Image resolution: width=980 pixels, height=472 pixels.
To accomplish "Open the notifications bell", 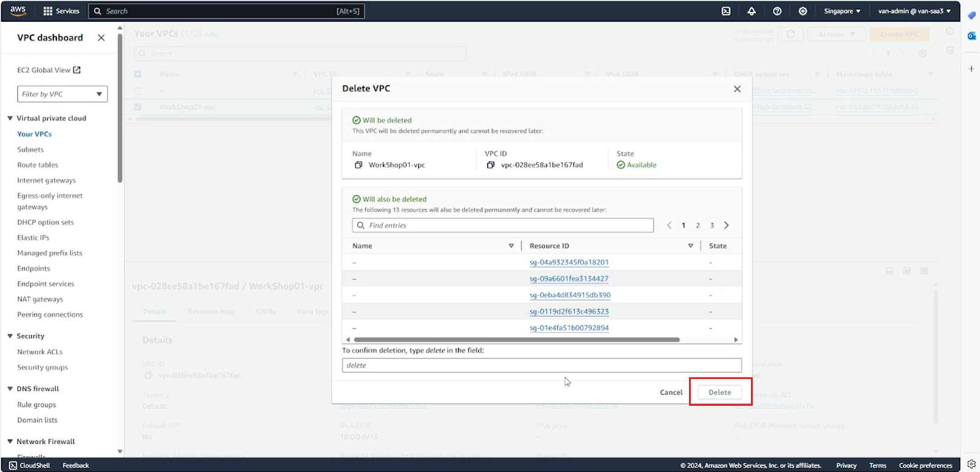I will pos(752,11).
